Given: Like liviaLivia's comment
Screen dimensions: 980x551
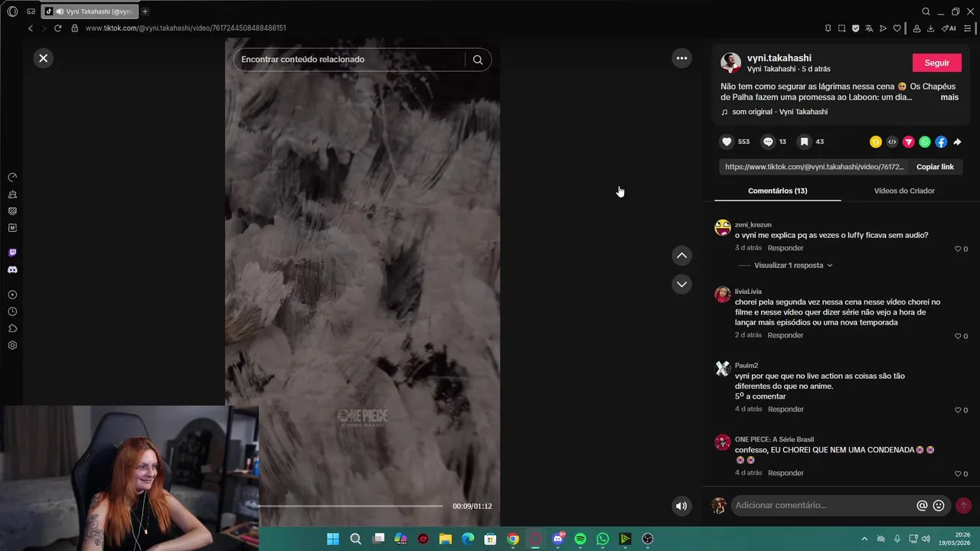Looking at the screenshot, I should point(957,336).
